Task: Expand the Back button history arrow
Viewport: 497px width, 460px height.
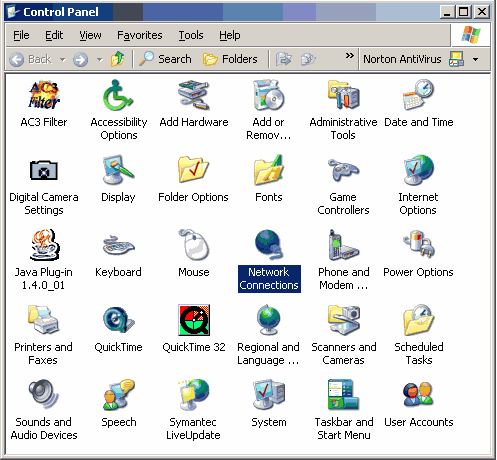Action: pyautogui.click(x=63, y=60)
